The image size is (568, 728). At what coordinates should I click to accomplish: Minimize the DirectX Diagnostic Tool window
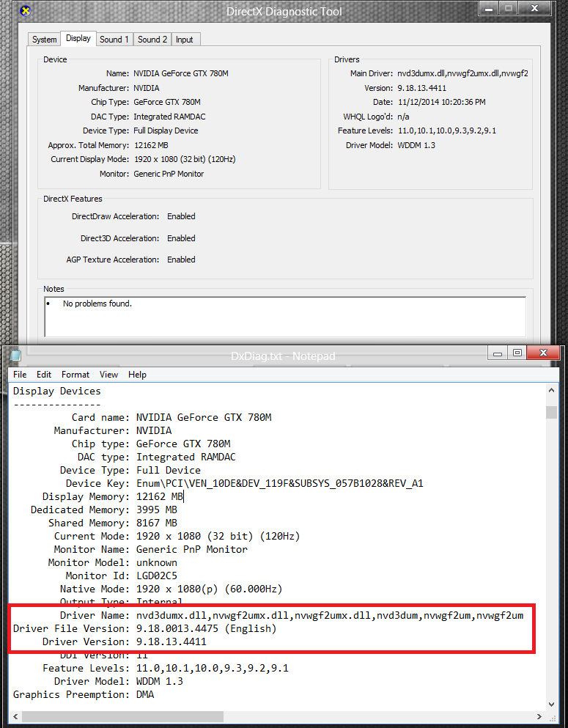(x=488, y=8)
